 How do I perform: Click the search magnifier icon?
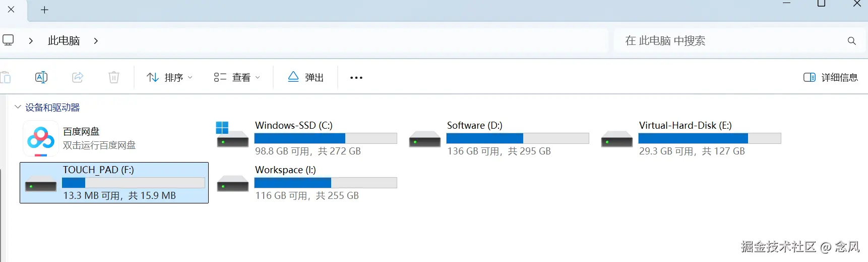(x=852, y=41)
